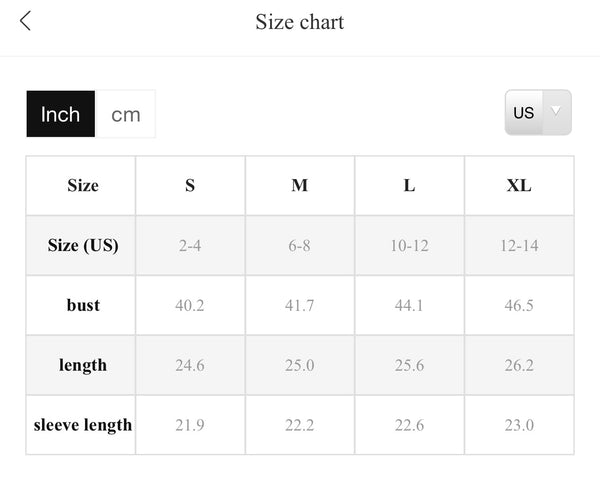The width and height of the screenshot is (600, 488).
Task: Switch units to cm
Action: pos(126,114)
